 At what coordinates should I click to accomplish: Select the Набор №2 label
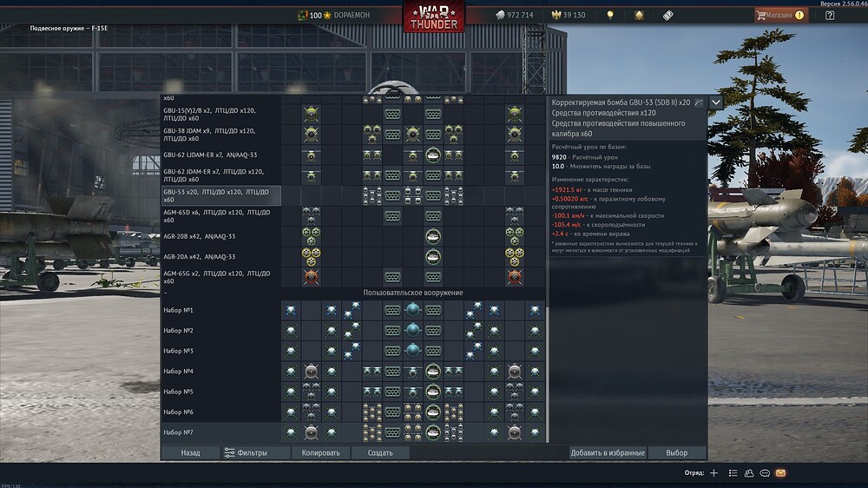click(x=178, y=331)
